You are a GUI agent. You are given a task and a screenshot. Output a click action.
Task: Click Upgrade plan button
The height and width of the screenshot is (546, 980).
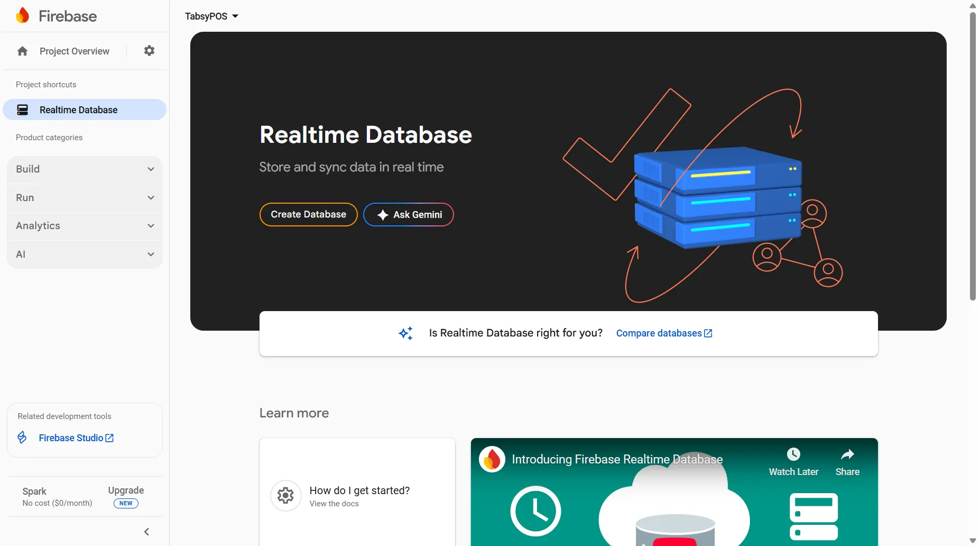point(126,497)
